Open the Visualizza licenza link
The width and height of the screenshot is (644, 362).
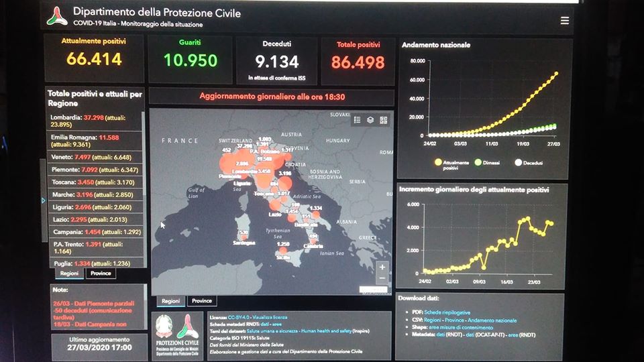[270, 317]
